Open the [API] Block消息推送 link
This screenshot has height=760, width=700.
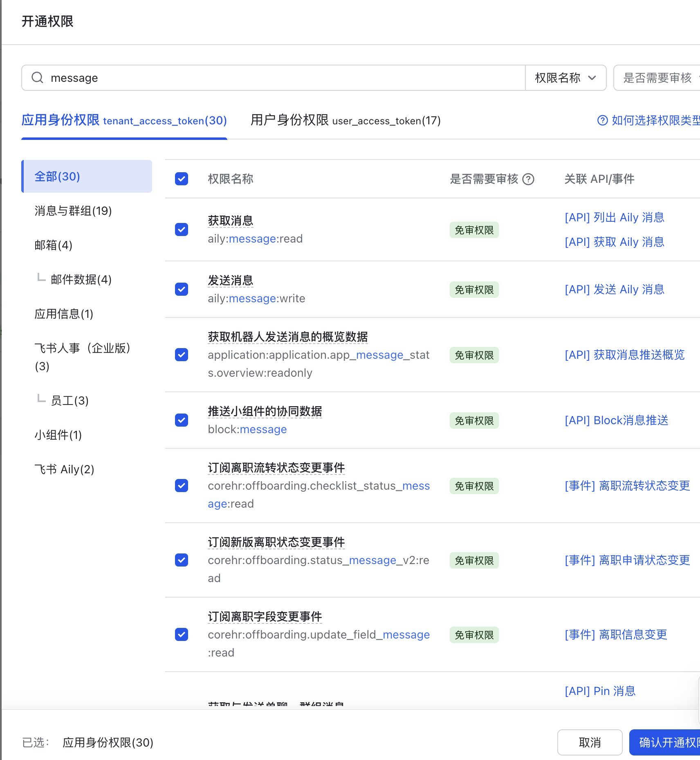pos(617,420)
